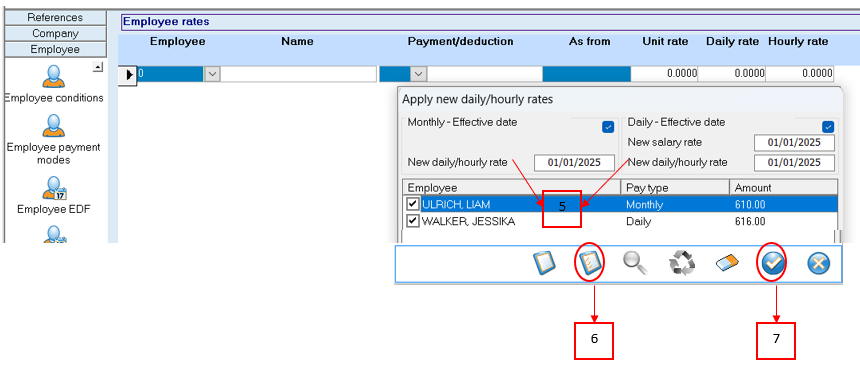860x366 pixels.
Task: Open Employee conditions in sidebar
Action: (54, 84)
